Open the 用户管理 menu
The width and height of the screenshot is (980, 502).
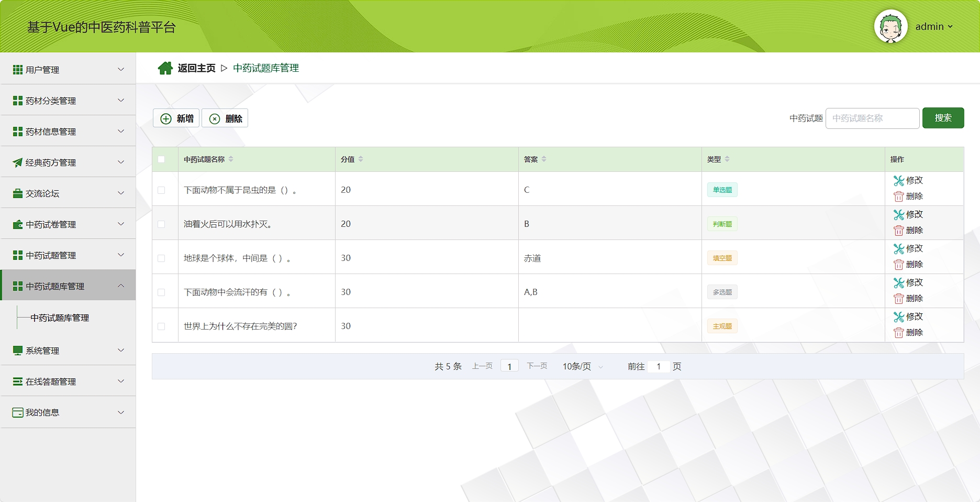pyautogui.click(x=68, y=69)
